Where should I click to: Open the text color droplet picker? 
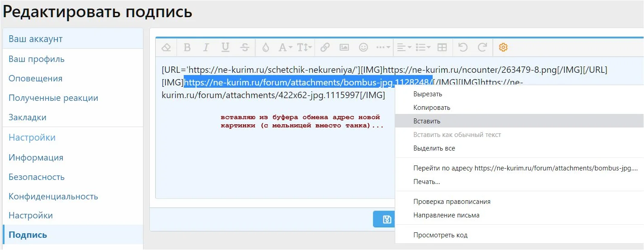tap(266, 47)
